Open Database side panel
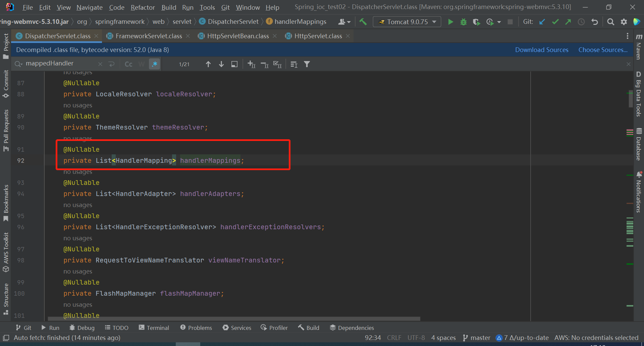The image size is (644, 346). tap(639, 144)
